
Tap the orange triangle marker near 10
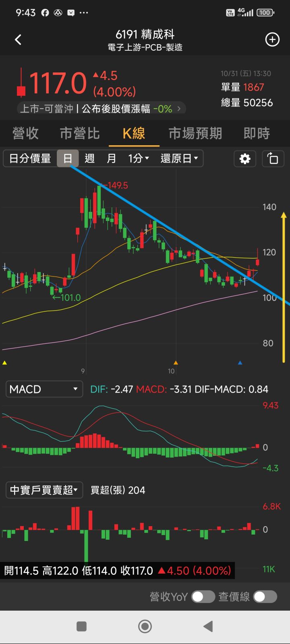tap(176, 362)
